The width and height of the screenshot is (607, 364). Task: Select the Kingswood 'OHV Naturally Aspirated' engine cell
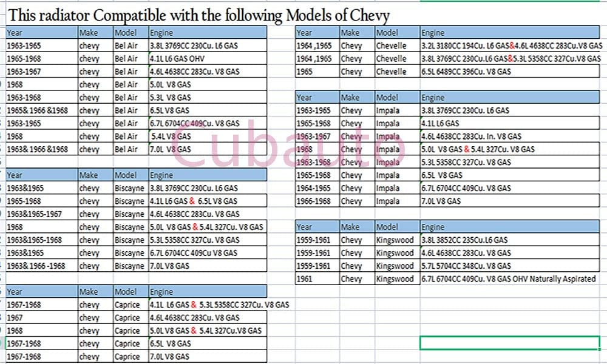coord(509,279)
